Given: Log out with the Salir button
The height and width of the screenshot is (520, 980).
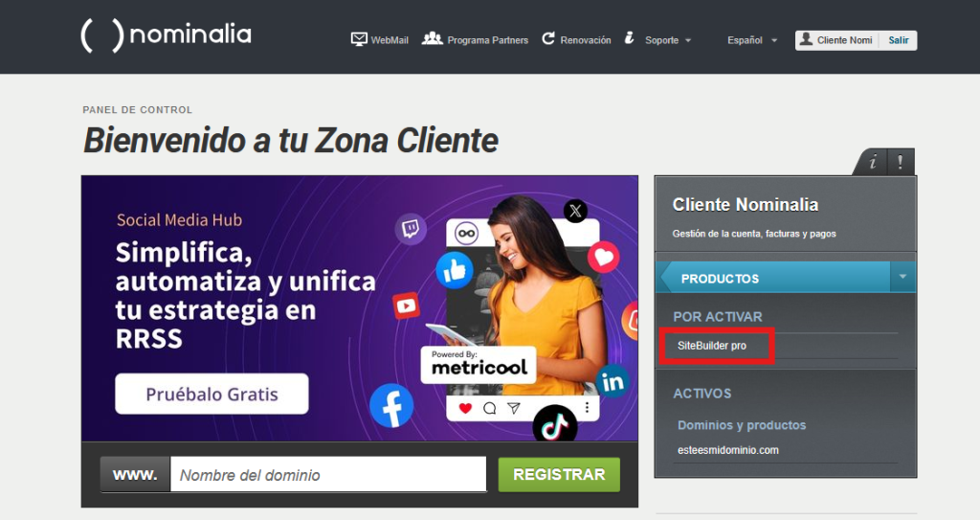Looking at the screenshot, I should 898,40.
